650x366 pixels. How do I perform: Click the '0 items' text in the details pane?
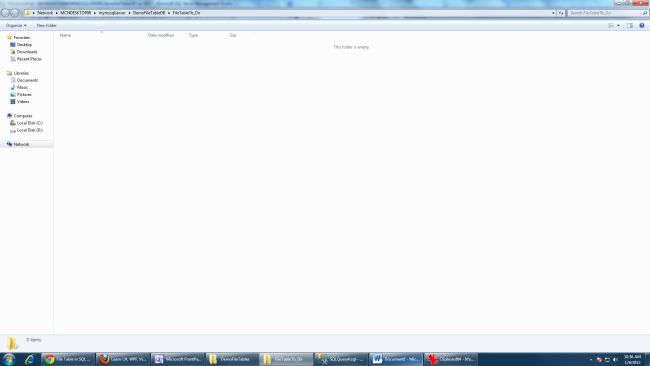pyautogui.click(x=34, y=340)
